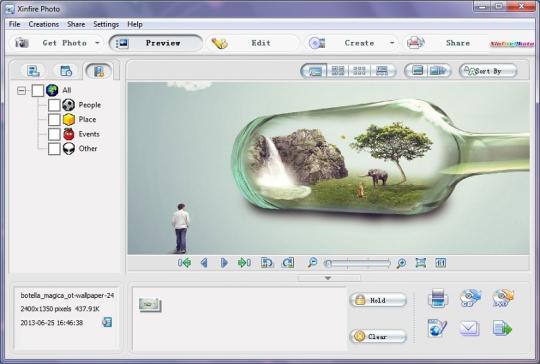Tick the All tags checkbox
Image resolution: width=540 pixels, height=364 pixels.
[x=38, y=91]
